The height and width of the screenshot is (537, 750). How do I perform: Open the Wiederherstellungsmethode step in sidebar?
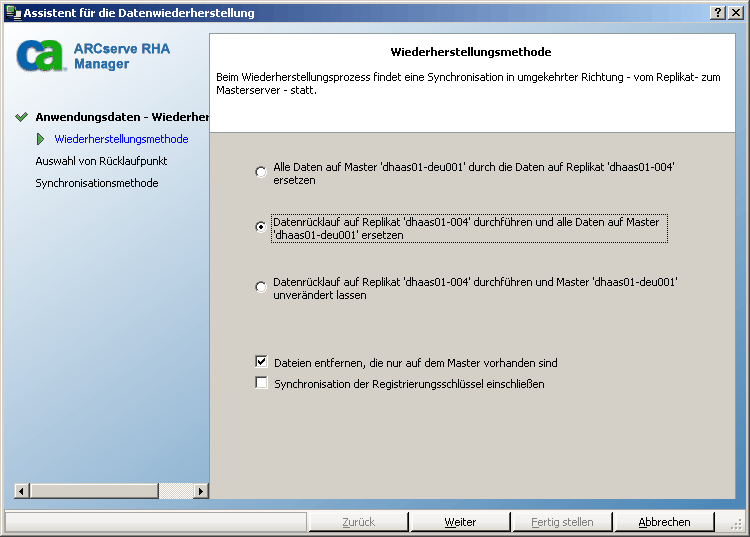[x=121, y=139]
